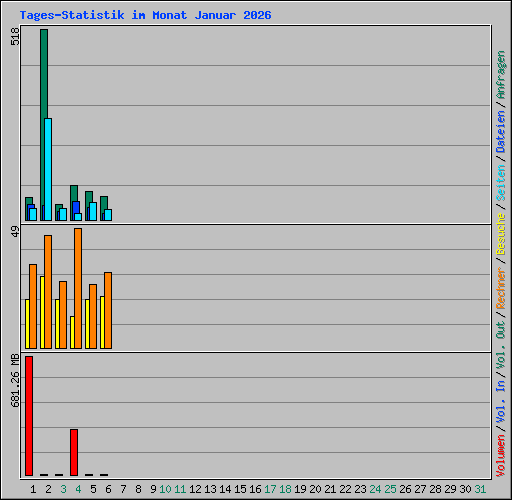Click the green day number 3
Viewport: 512px width, 500px height.
(x=63, y=489)
